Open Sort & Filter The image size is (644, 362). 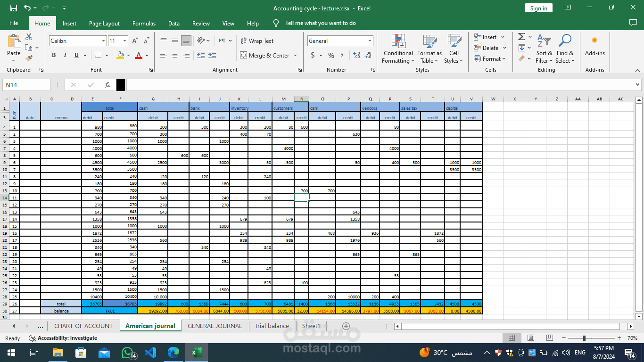544,49
